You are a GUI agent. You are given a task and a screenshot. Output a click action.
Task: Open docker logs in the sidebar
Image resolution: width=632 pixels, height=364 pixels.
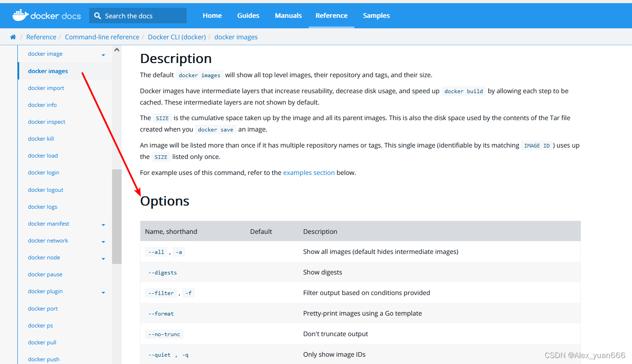43,207
